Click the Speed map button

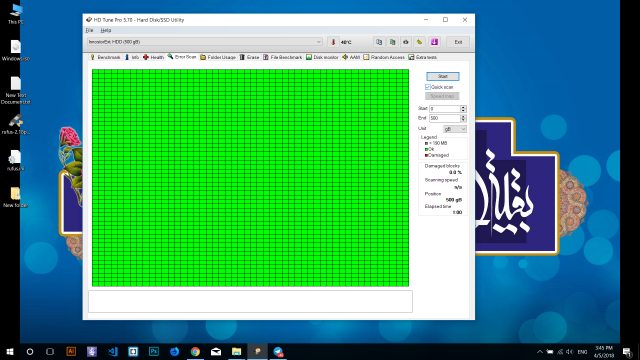coord(442,96)
